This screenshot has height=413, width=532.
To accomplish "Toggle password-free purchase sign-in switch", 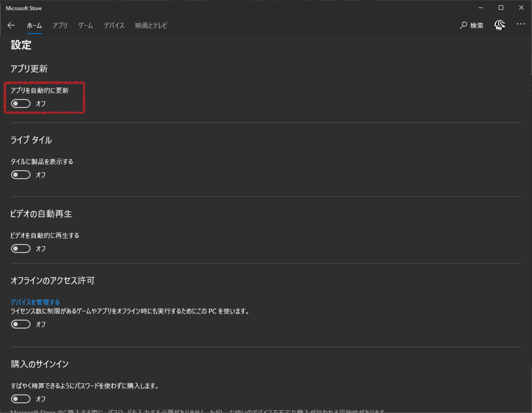I will pos(21,399).
